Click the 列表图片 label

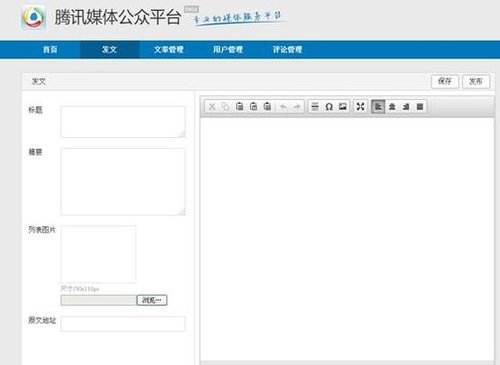pos(42,229)
